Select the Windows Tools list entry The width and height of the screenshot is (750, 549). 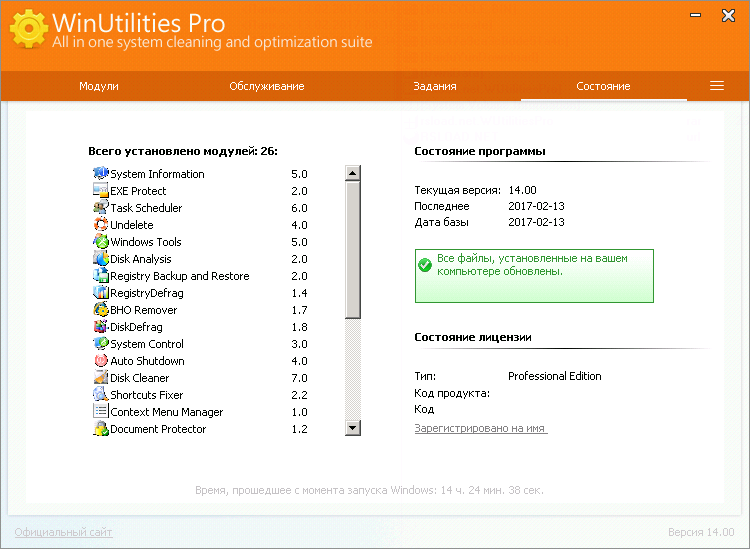pos(145,242)
